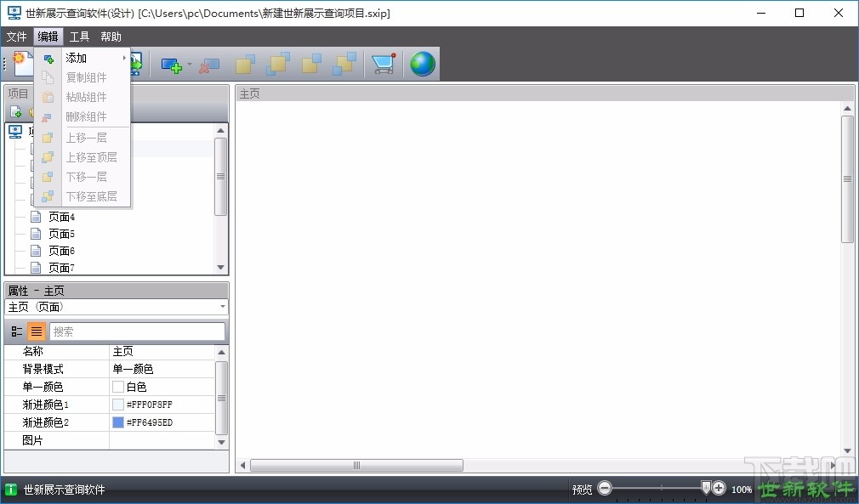
Task: Click the status bar info icon
Action: pos(11,490)
